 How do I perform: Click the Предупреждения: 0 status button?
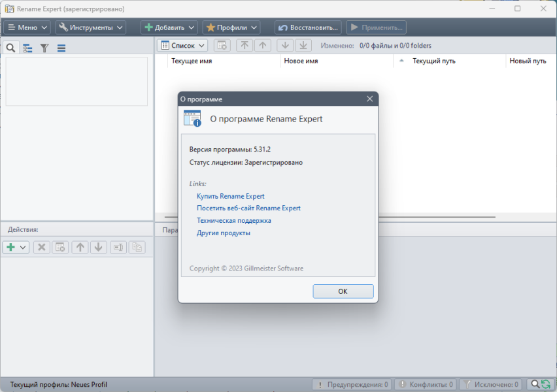[x=352, y=384]
